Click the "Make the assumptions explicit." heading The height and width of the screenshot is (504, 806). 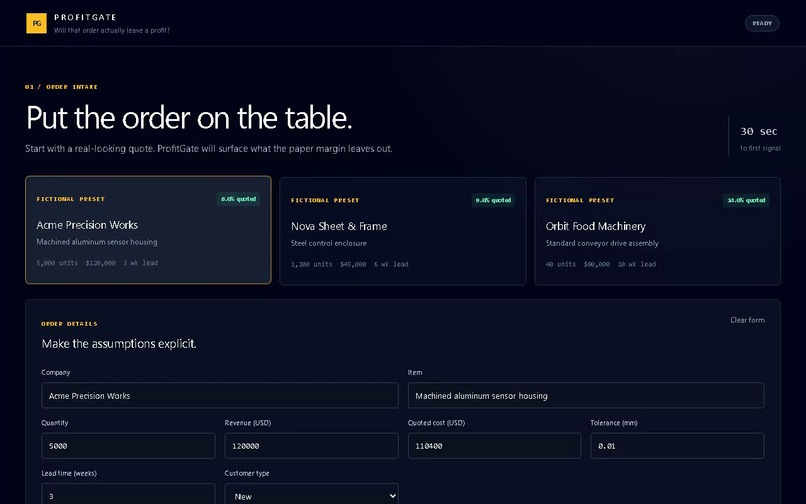pyautogui.click(x=119, y=344)
